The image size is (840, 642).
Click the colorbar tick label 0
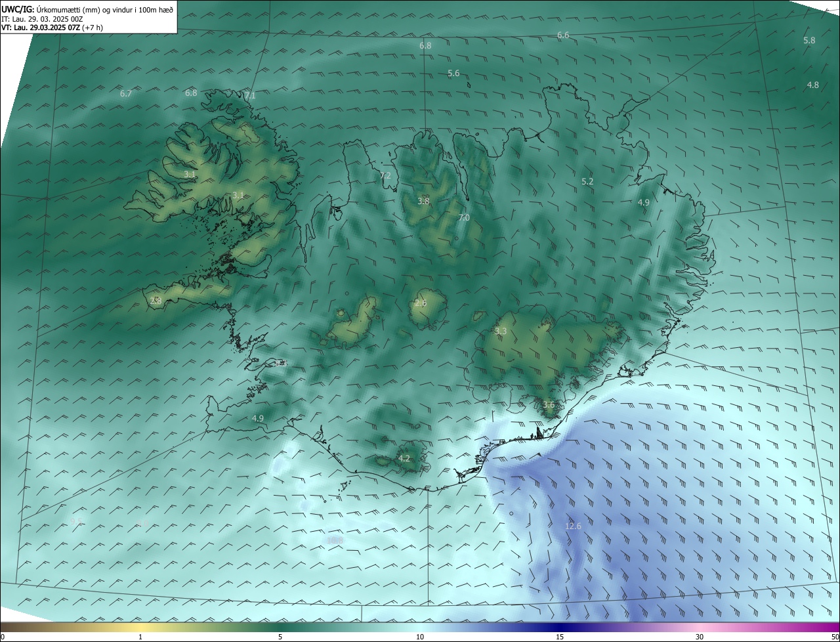click(3, 637)
